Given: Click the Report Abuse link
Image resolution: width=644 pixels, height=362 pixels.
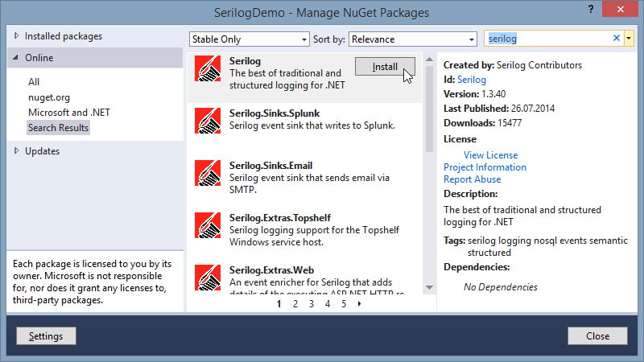Looking at the screenshot, I should [472, 179].
